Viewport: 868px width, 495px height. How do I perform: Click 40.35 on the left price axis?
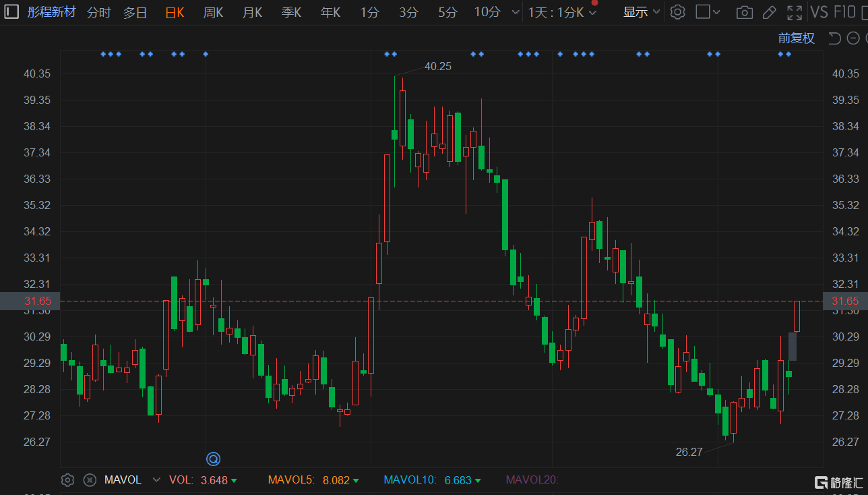(x=37, y=74)
